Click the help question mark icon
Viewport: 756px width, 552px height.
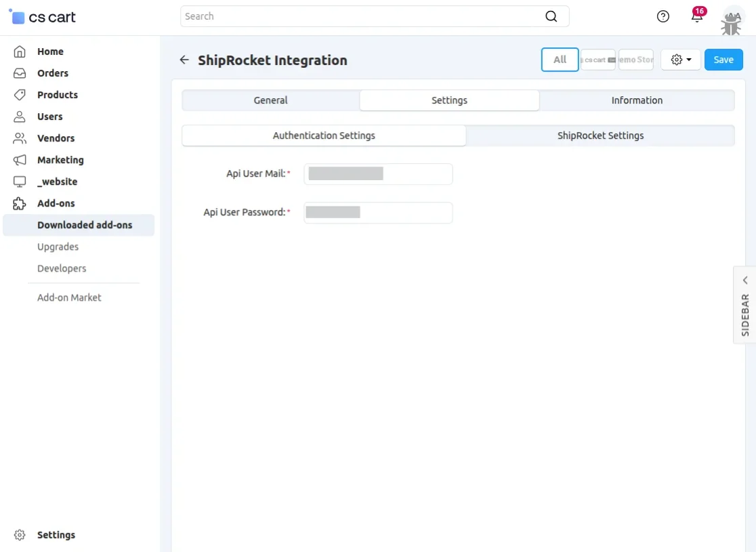coord(663,17)
